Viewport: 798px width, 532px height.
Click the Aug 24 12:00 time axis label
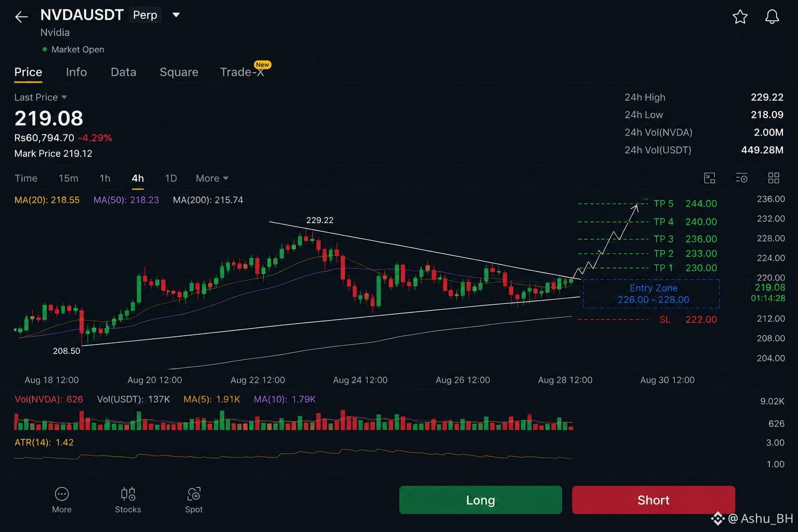[x=360, y=380]
